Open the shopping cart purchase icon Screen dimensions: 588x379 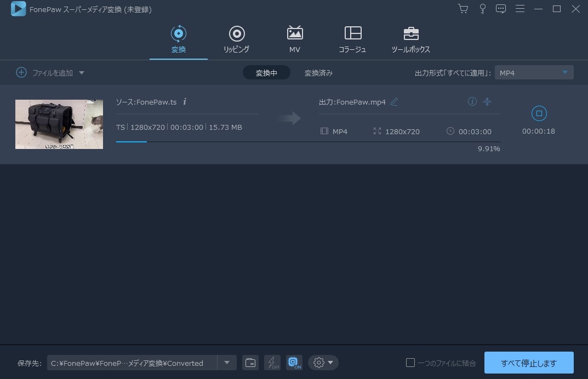pos(463,9)
